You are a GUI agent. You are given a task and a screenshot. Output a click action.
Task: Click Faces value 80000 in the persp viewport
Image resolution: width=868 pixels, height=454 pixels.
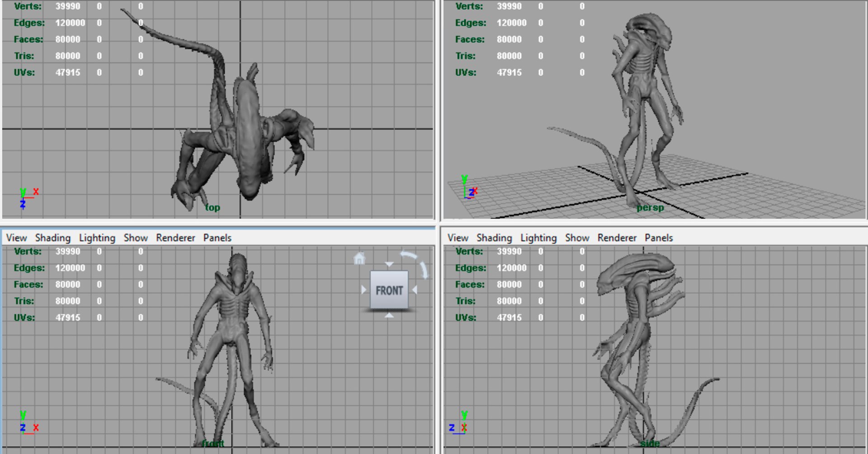click(x=509, y=39)
